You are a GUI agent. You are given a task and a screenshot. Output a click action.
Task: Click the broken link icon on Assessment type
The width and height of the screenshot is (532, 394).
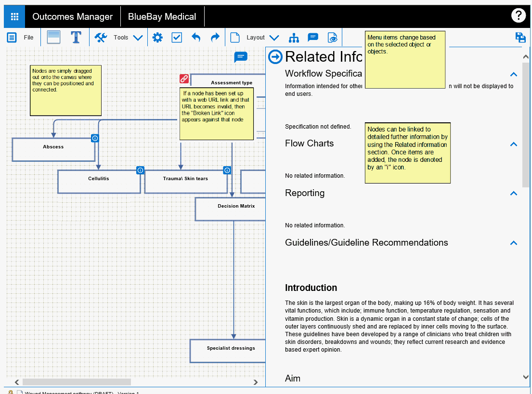pyautogui.click(x=184, y=79)
